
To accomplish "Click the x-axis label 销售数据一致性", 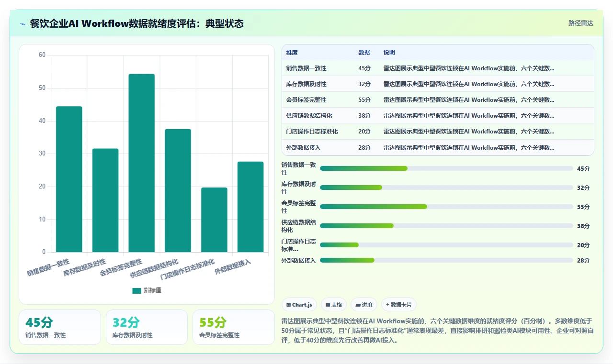I will [48, 268].
